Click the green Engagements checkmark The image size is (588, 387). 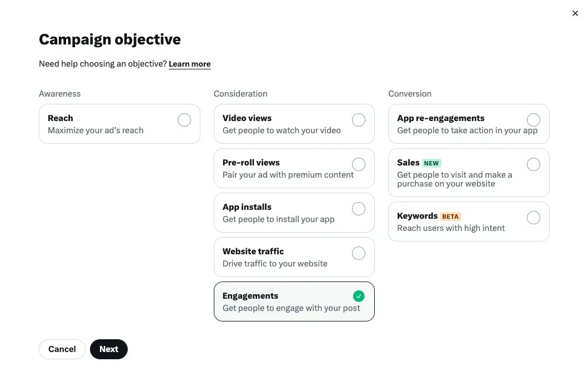[359, 296]
